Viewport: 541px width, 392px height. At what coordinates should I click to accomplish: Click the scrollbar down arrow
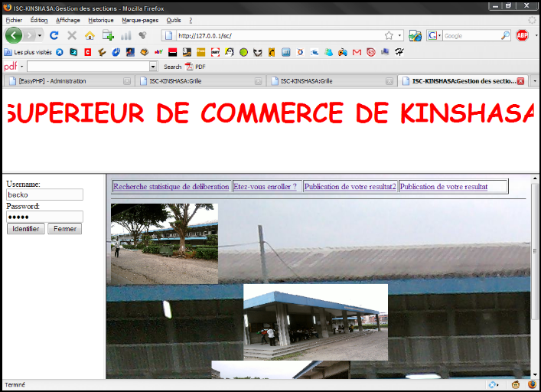[x=535, y=374]
